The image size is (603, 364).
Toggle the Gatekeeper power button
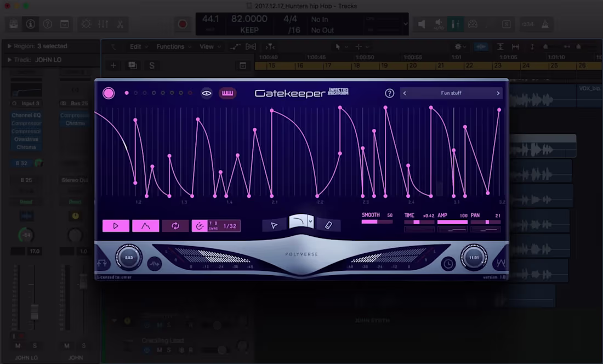[109, 93]
